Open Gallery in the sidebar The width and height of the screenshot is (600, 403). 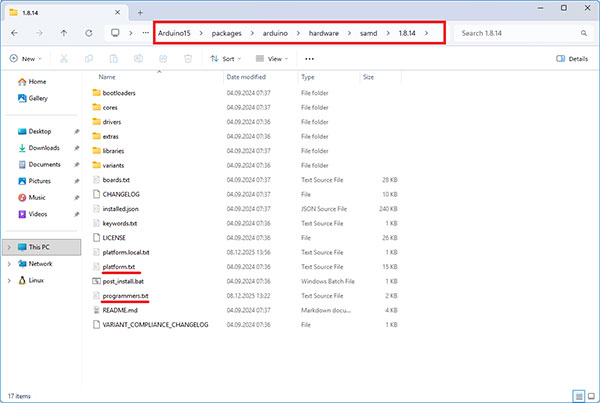pyautogui.click(x=38, y=98)
